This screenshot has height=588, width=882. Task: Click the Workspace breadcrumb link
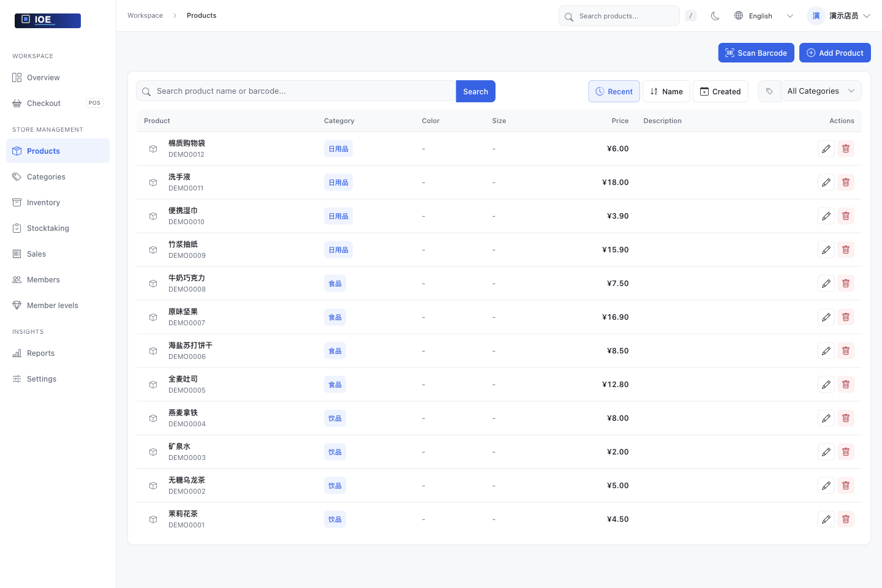145,15
